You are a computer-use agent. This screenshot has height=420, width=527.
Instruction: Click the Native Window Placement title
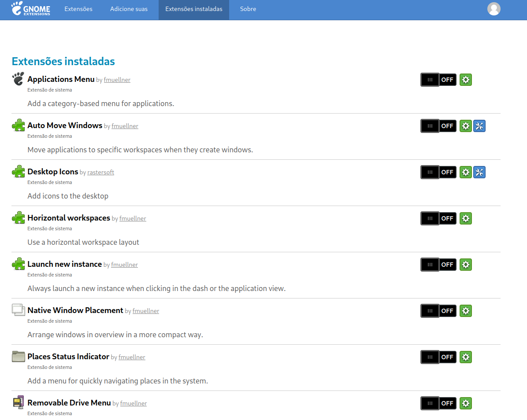tap(75, 310)
